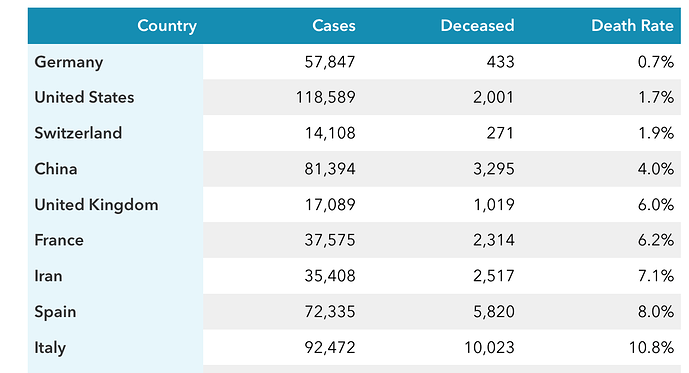Click the Death Rate column header
Image resolution: width=689 pixels, height=373 pixels.
pyautogui.click(x=632, y=25)
